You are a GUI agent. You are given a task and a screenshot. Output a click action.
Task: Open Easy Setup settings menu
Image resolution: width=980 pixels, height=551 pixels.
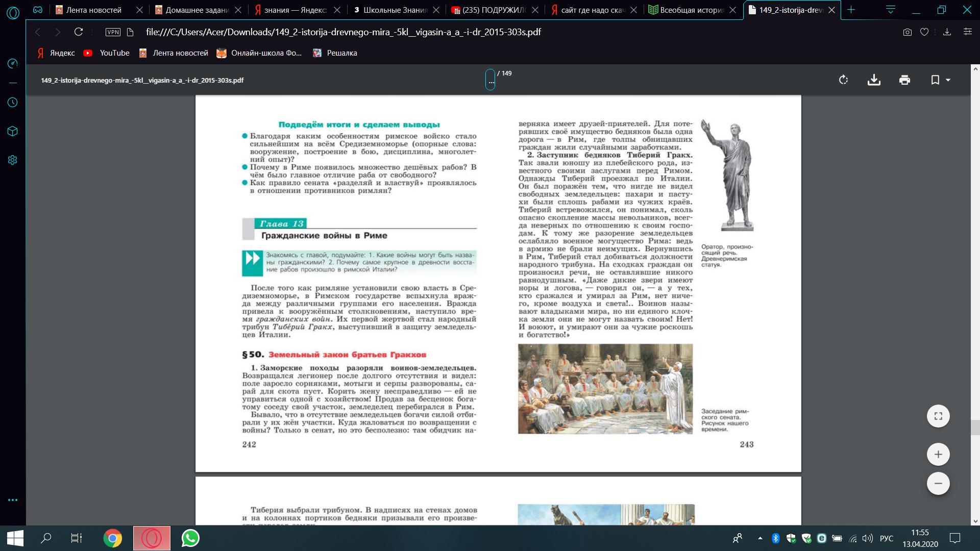pos(967,32)
